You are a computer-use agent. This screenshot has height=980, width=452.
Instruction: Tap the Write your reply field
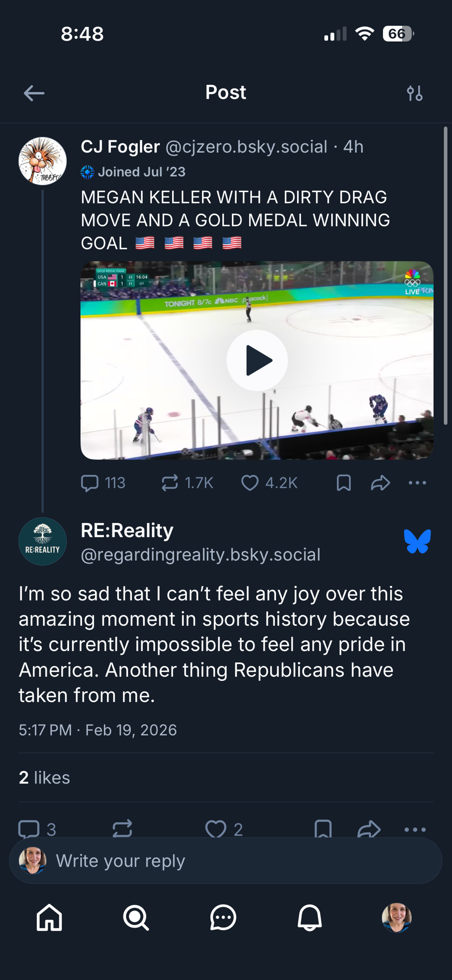[226, 861]
